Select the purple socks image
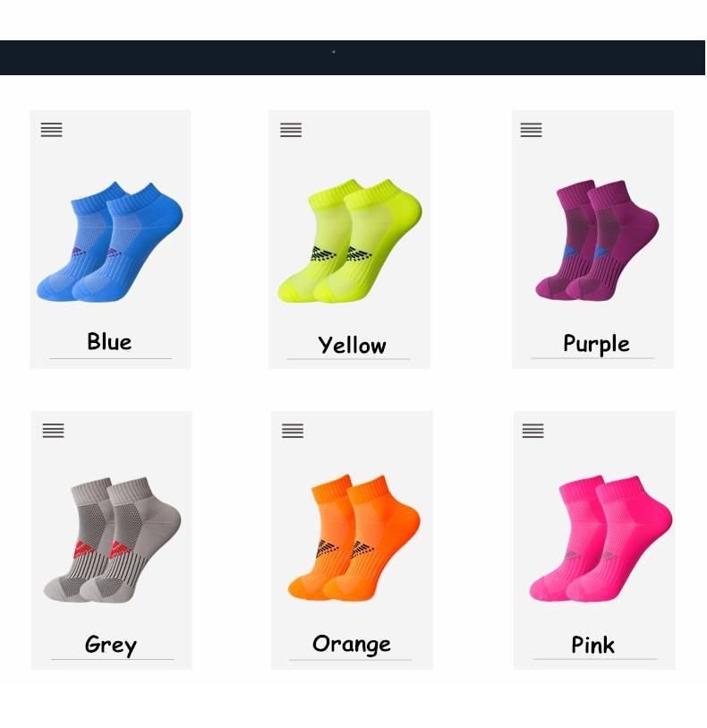This screenshot has height=728, width=707. (x=597, y=241)
